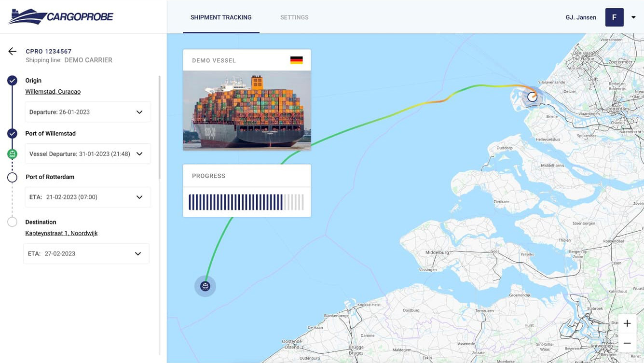
Task: Click the Port of Rotterdam empty milestone circle
Action: [x=12, y=177]
